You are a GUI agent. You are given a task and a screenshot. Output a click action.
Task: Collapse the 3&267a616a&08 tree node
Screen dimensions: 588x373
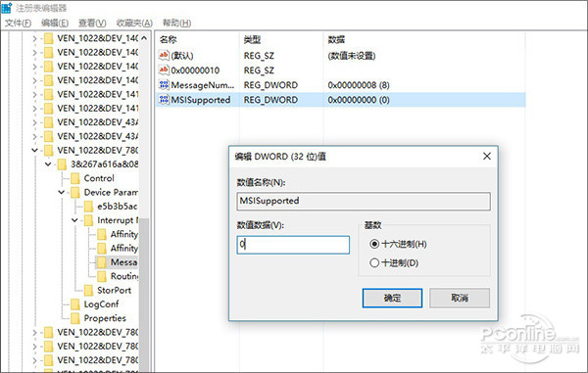(x=48, y=164)
